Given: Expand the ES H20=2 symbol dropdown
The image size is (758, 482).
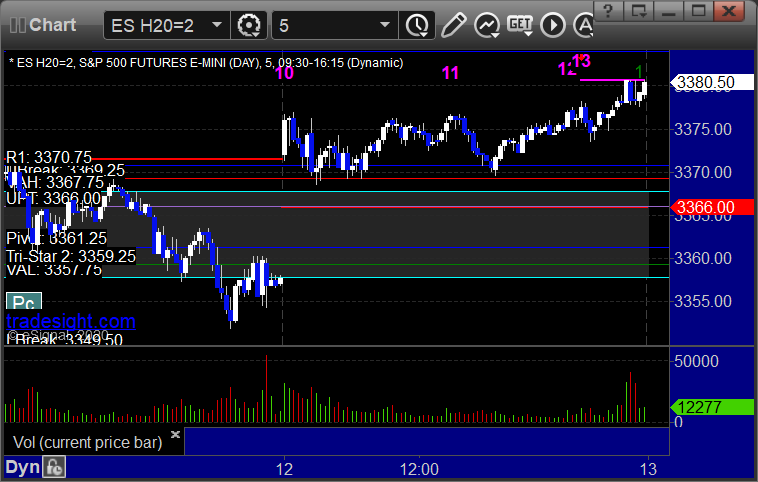Looking at the screenshot, I should click(x=217, y=24).
